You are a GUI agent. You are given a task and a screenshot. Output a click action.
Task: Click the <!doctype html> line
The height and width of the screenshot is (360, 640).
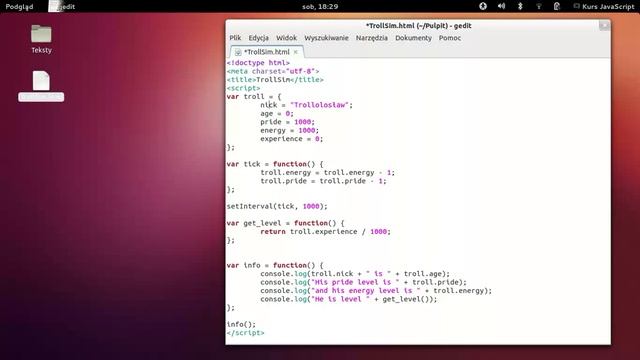tap(258, 63)
